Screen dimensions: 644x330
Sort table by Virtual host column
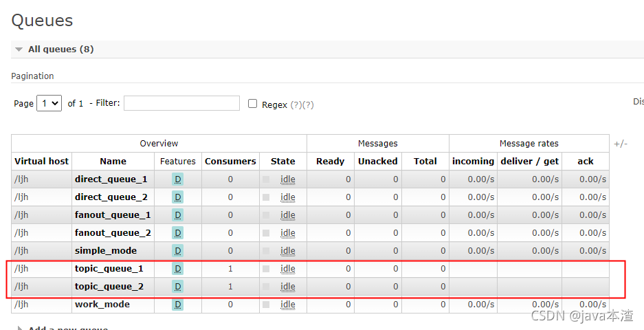coord(41,161)
